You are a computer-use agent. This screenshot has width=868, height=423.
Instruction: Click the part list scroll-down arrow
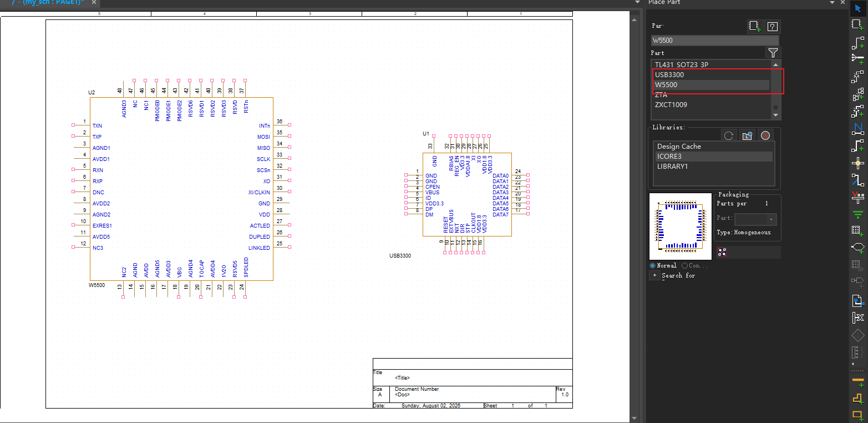pos(775,115)
